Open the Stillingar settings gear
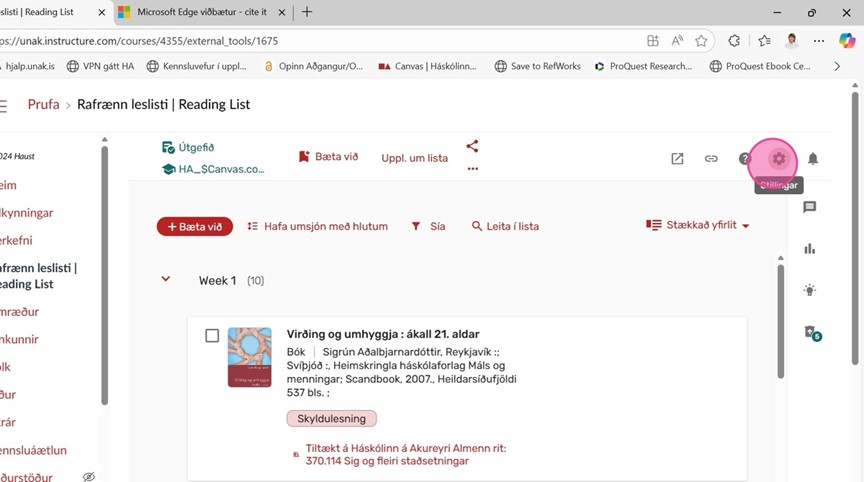 click(x=779, y=159)
